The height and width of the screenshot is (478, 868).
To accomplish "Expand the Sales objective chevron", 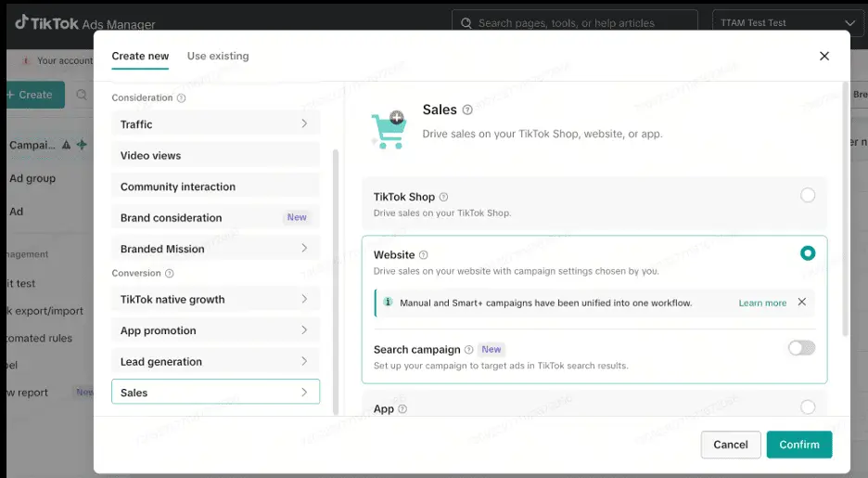I will coord(304,393).
